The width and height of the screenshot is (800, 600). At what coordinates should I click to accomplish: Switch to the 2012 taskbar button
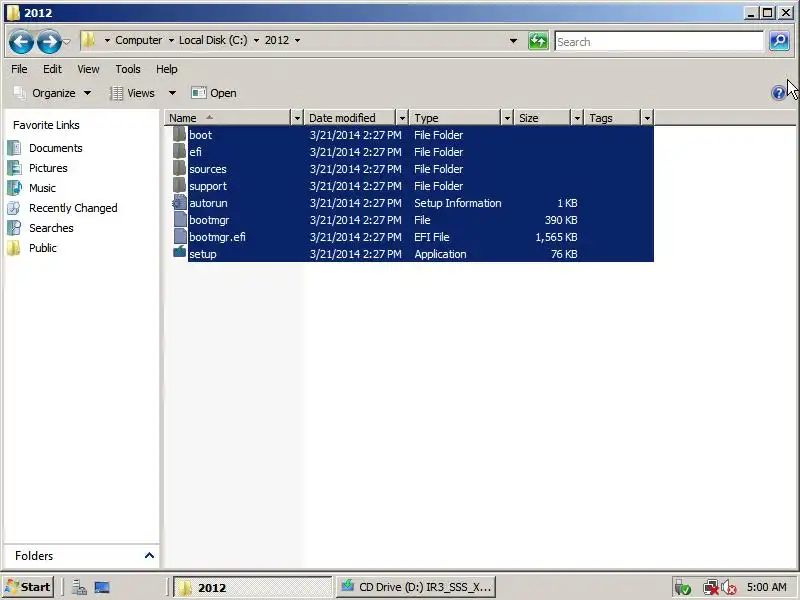[252, 587]
